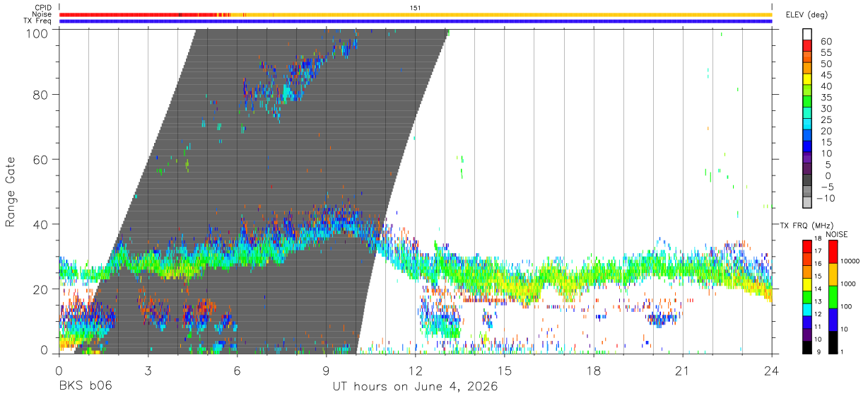Click the 21 tick on UT hours axis
The height and width of the screenshot is (401, 868).
pos(682,371)
